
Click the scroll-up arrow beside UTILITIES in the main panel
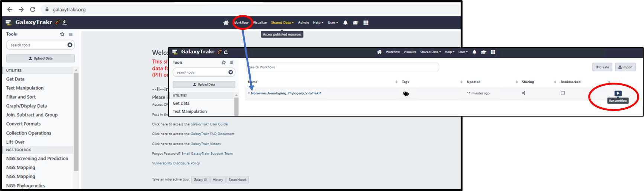tap(76, 70)
